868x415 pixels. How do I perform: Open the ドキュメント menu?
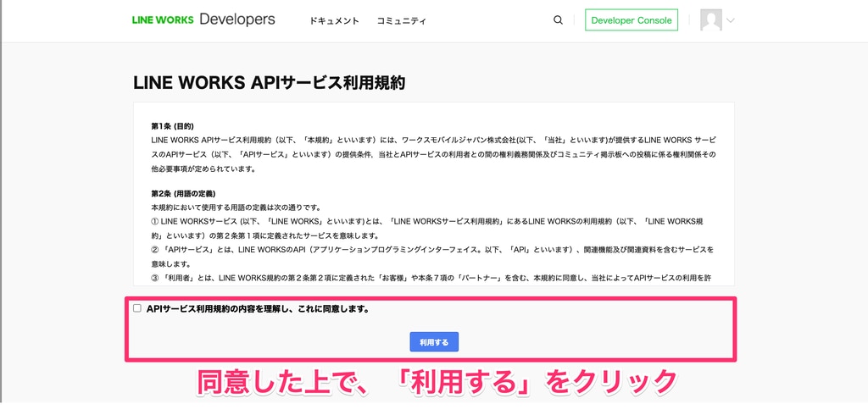[334, 20]
